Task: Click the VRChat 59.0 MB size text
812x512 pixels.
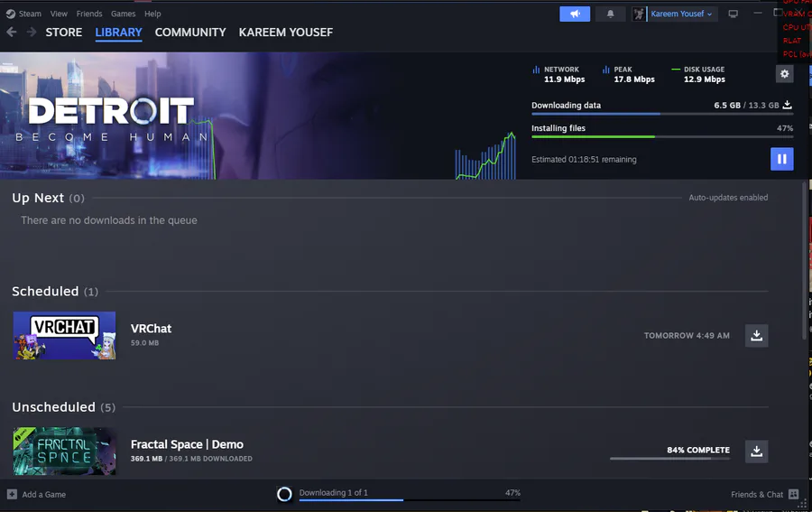Action: click(x=144, y=343)
